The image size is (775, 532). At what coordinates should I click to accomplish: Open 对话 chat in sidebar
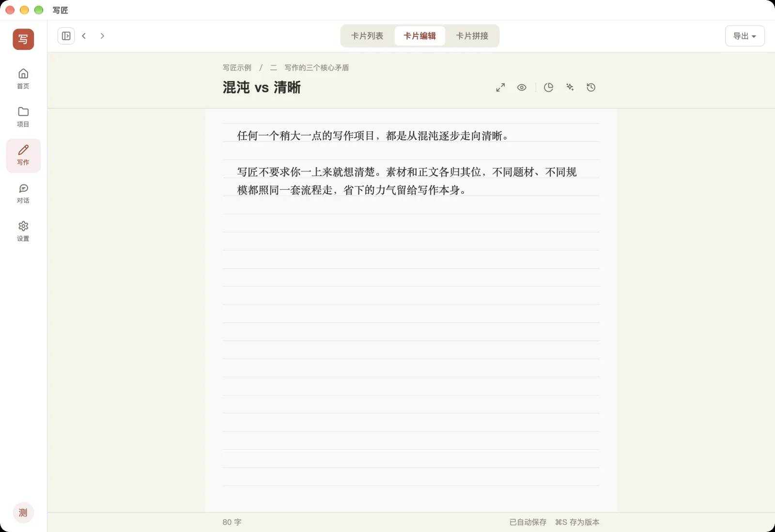[x=23, y=193]
